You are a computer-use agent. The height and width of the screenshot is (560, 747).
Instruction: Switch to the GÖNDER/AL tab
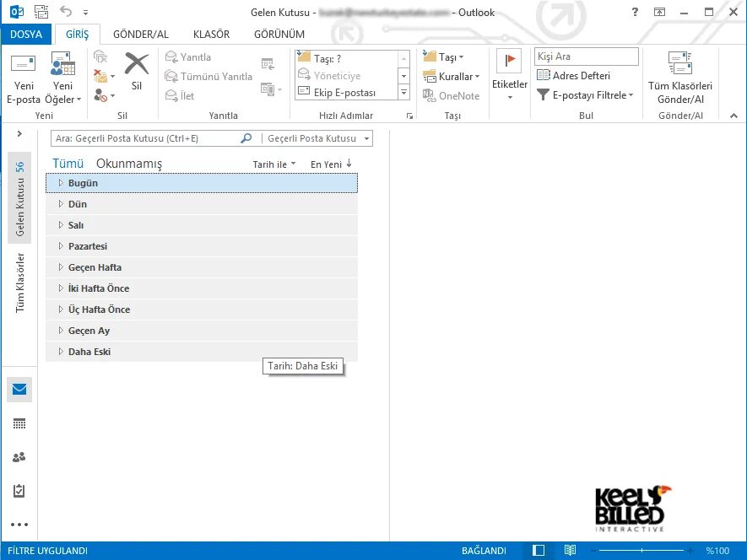click(x=141, y=35)
